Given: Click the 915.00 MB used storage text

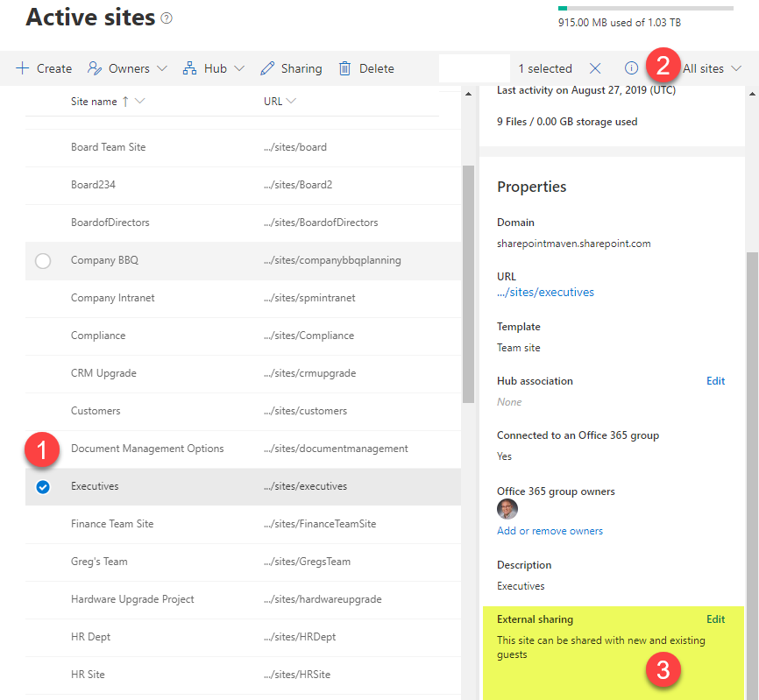Looking at the screenshot, I should click(x=620, y=23).
